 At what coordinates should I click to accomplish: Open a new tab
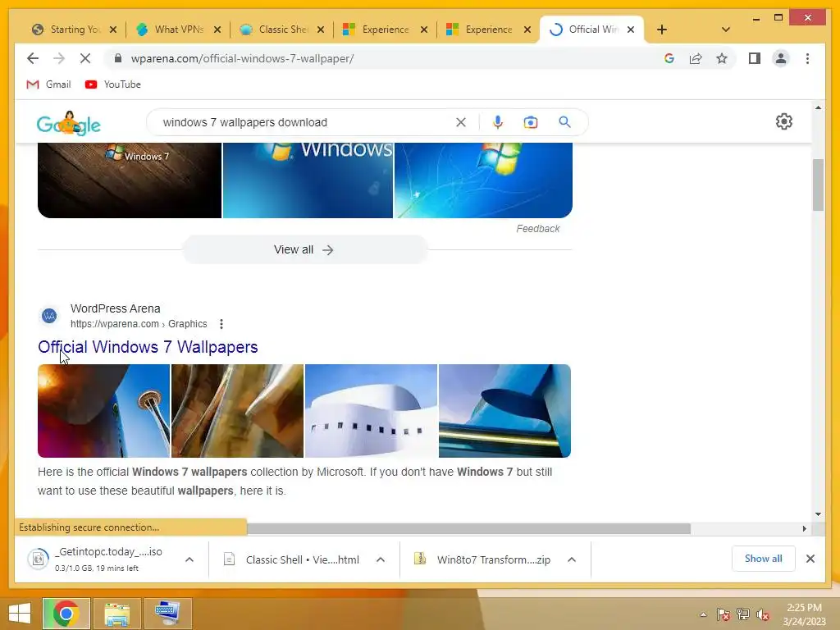pyautogui.click(x=662, y=30)
